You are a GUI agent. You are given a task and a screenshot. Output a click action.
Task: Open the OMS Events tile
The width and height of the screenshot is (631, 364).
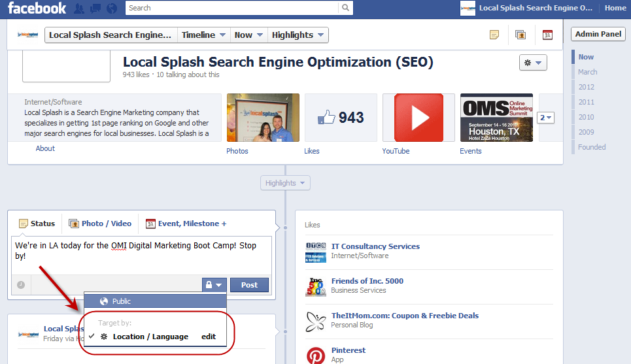[496, 118]
